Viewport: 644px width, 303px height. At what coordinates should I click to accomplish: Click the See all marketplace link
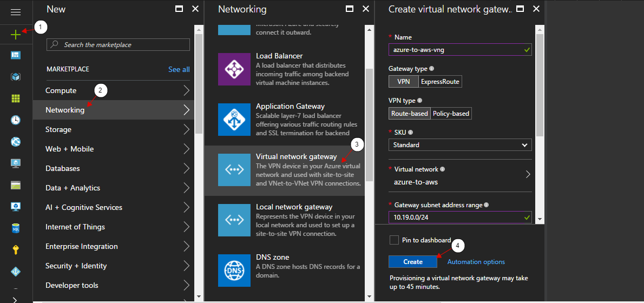point(179,69)
